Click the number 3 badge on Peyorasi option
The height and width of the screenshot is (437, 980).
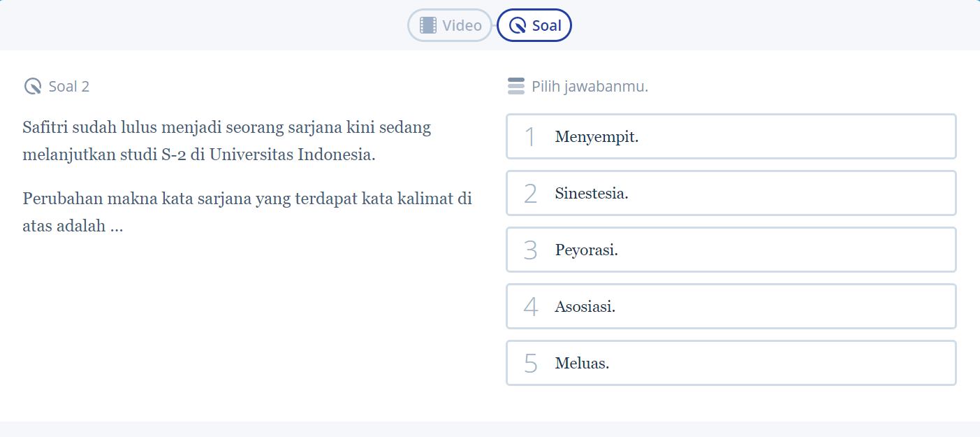coord(530,250)
